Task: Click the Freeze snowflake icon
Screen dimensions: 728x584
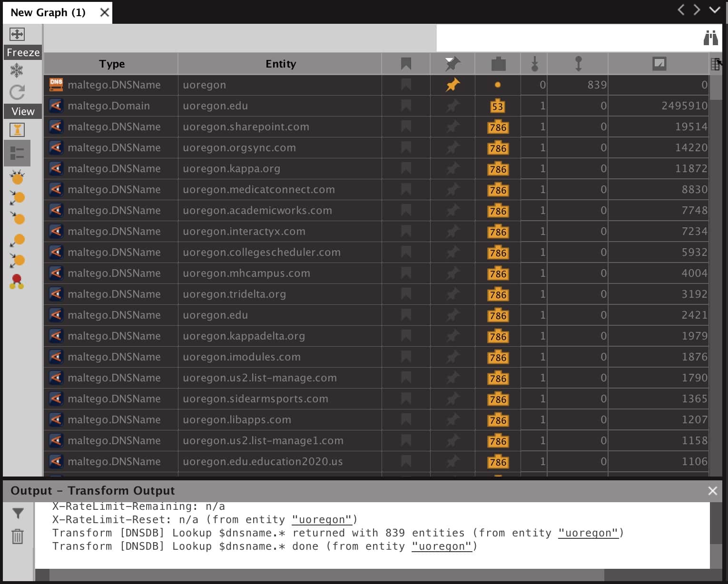Action: click(x=17, y=70)
